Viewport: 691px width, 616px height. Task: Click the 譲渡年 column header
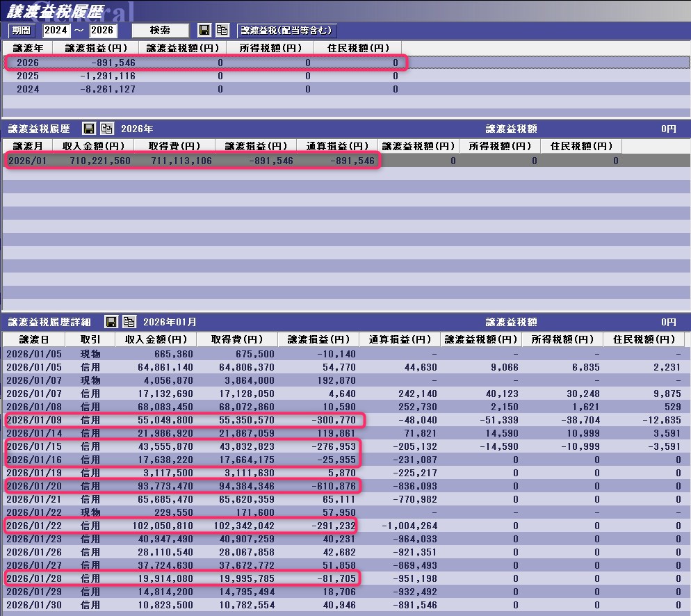(28, 48)
